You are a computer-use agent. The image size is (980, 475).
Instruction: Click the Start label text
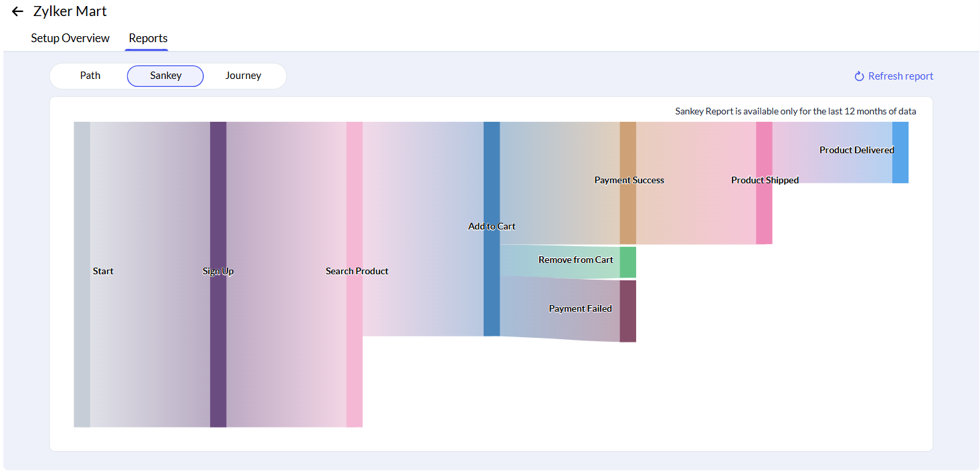pos(103,271)
